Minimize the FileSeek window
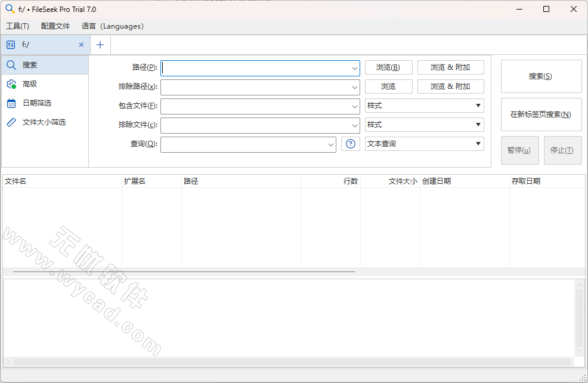 [519, 9]
